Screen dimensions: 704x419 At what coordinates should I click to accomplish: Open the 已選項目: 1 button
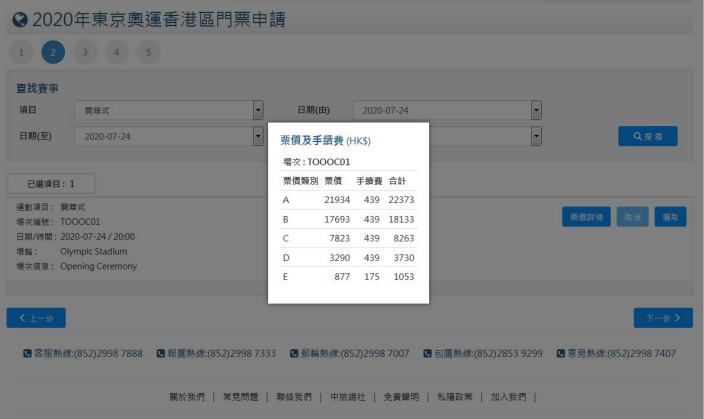[x=51, y=184]
